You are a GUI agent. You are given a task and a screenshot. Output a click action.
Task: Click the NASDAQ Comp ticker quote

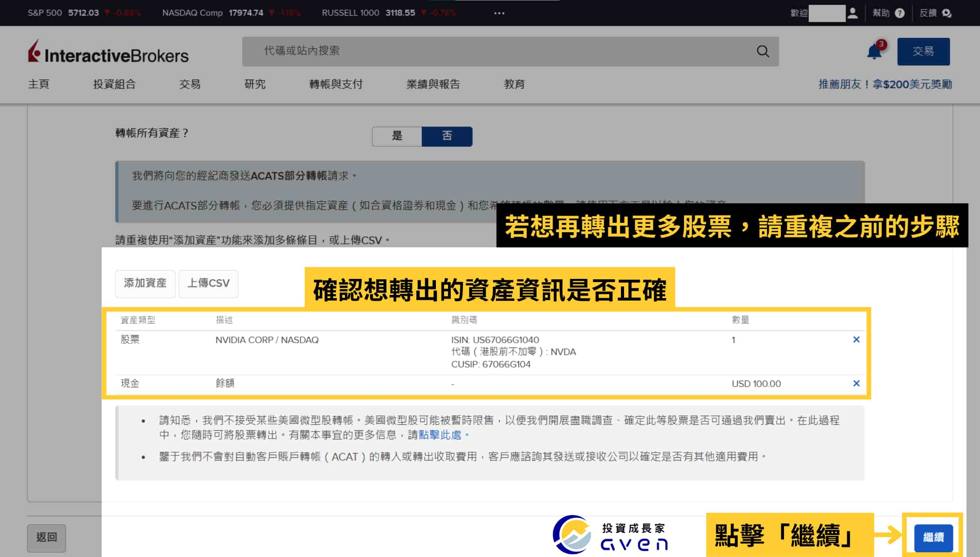[x=231, y=13]
